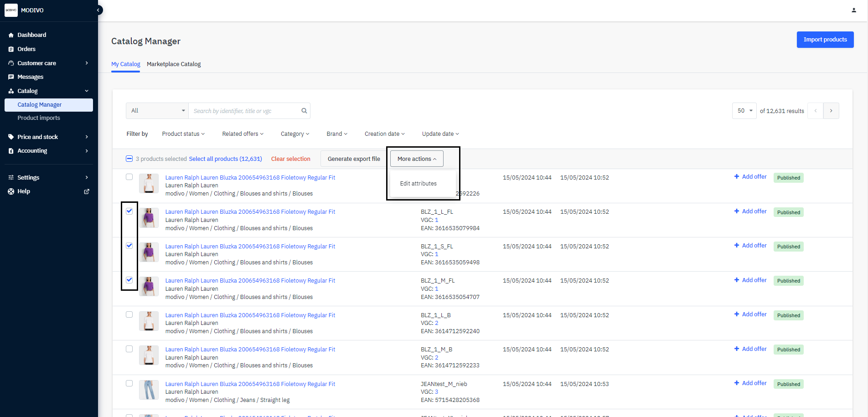
Task: Click the Dashboard home icon
Action: [x=11, y=35]
